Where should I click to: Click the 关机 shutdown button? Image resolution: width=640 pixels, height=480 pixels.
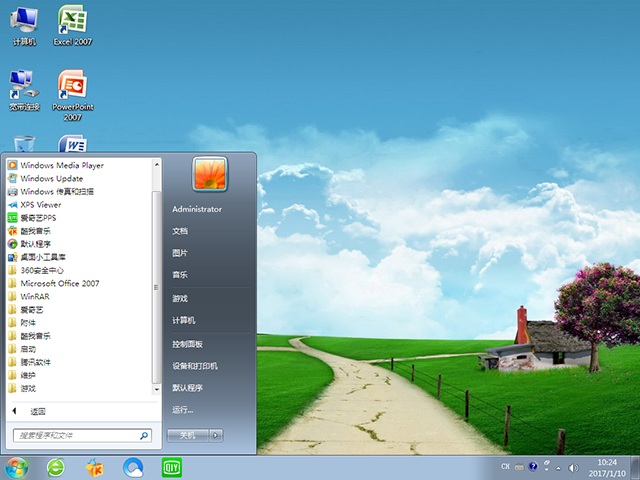click(188, 436)
